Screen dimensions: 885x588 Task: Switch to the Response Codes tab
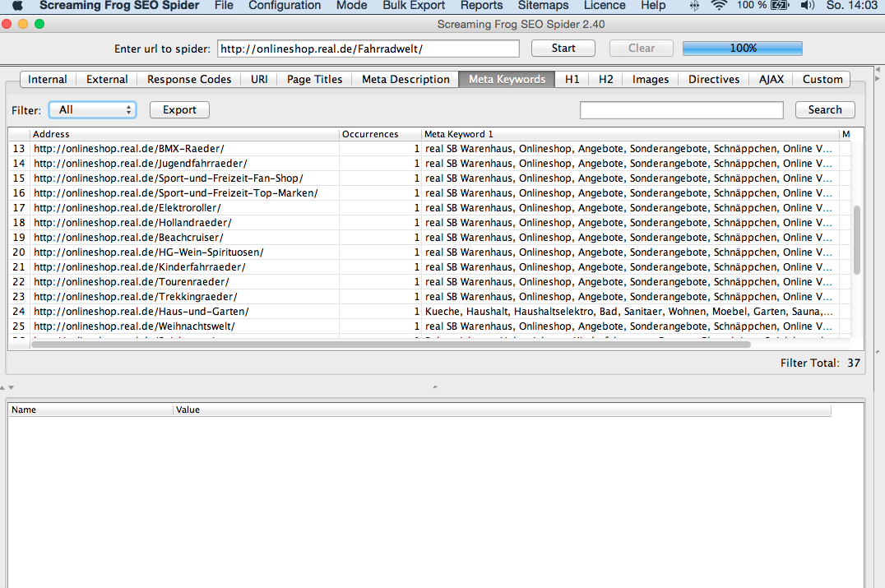pos(189,80)
